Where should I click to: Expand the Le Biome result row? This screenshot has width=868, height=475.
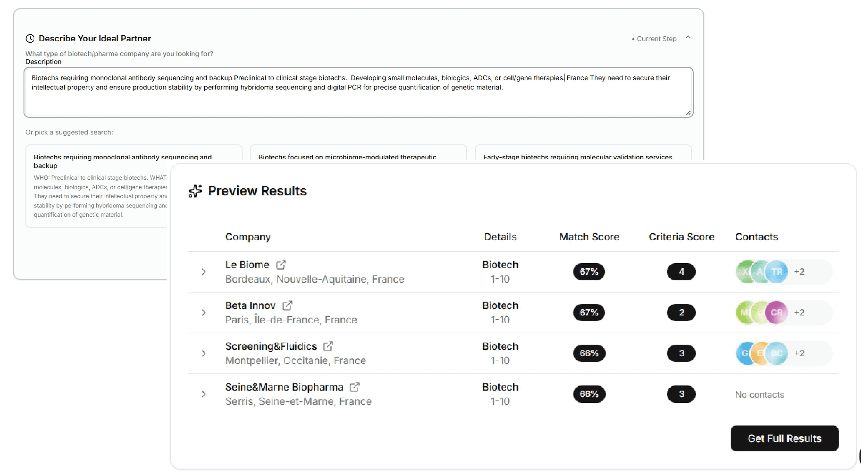click(204, 272)
